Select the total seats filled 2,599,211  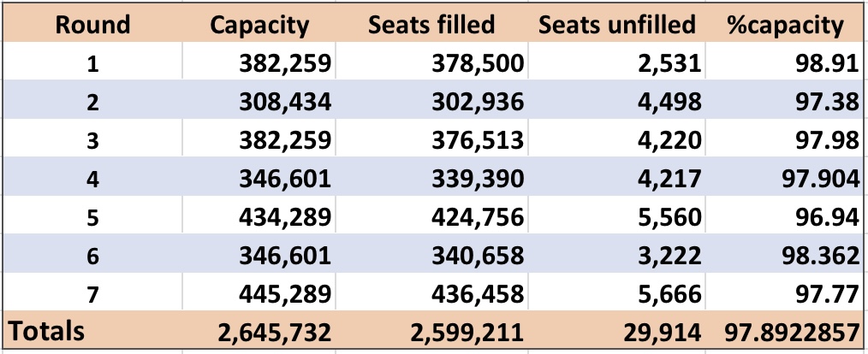click(x=431, y=330)
